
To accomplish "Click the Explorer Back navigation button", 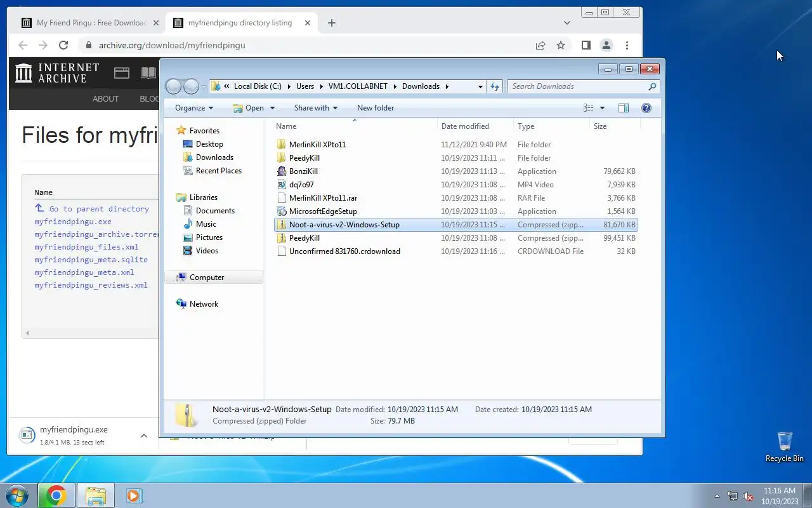I will coord(174,86).
